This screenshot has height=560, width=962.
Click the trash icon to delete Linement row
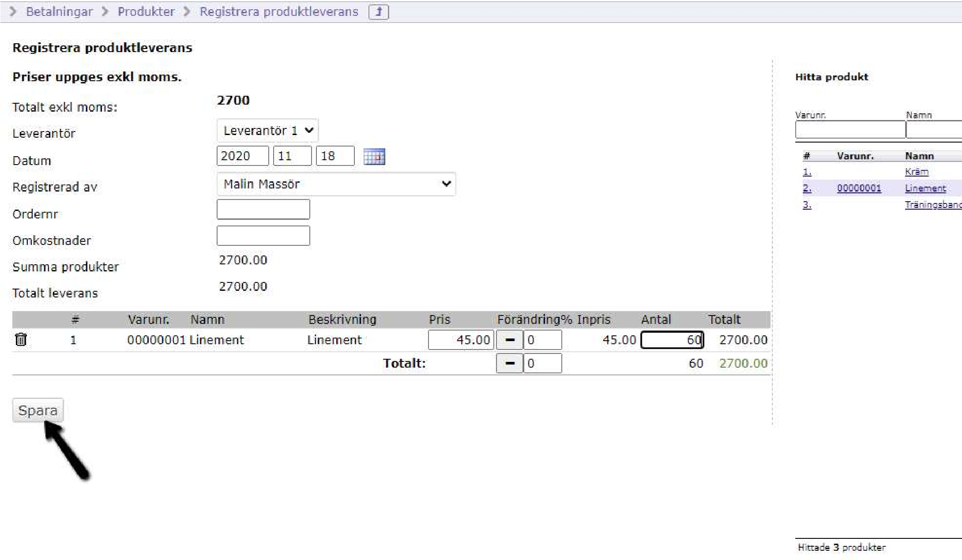(21, 339)
